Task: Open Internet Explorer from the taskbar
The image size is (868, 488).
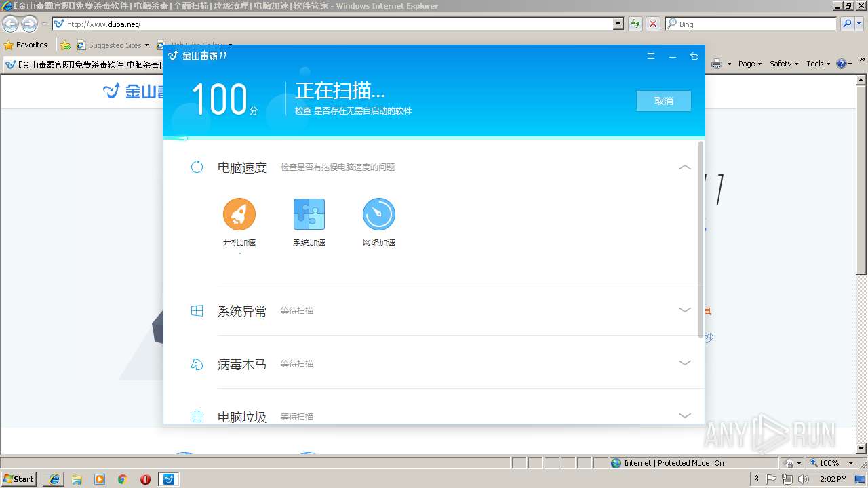Action: click(54, 479)
